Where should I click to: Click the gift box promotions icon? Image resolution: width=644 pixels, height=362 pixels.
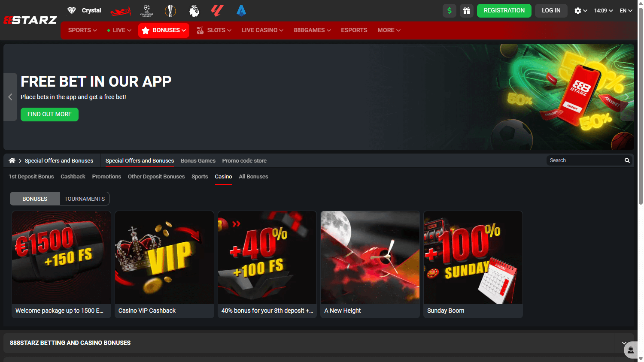(467, 10)
